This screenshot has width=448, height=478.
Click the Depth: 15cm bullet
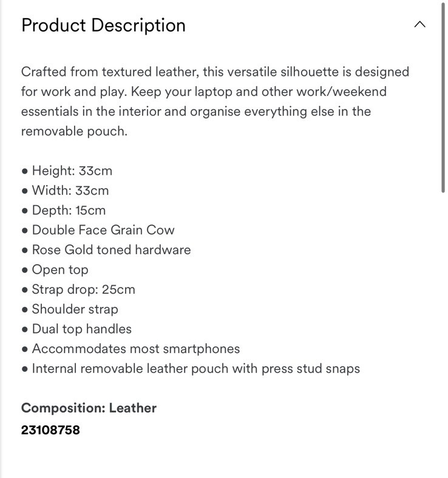click(64, 210)
